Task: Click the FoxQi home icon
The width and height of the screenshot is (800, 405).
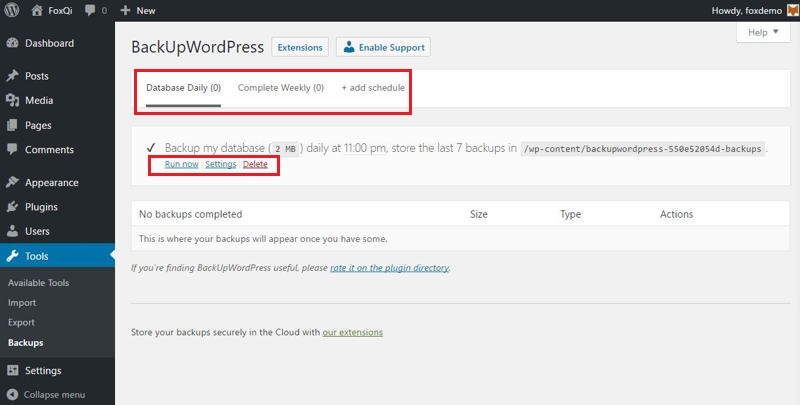Action: coord(37,10)
